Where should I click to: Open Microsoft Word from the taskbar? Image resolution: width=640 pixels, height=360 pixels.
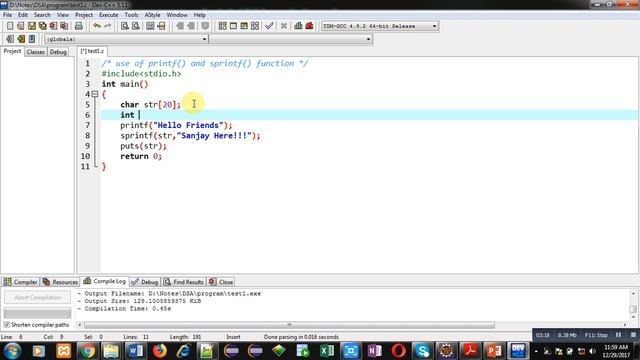pyautogui.click(x=135, y=351)
